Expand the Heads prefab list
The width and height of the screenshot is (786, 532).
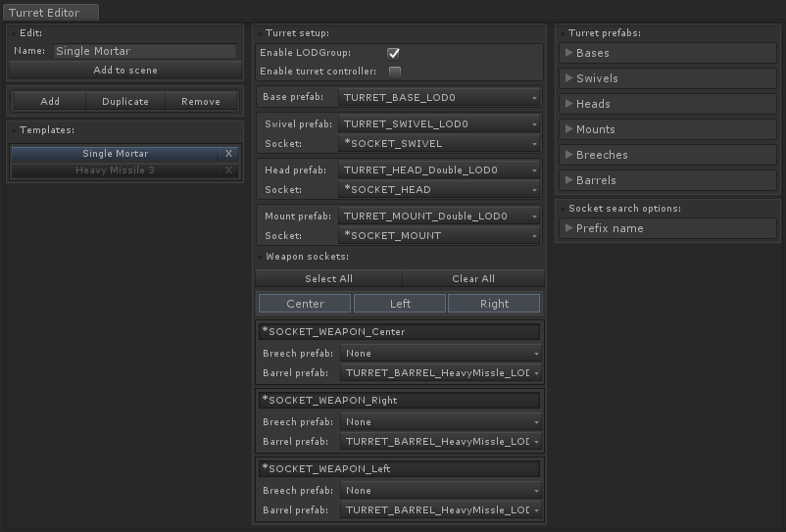tap(667, 104)
